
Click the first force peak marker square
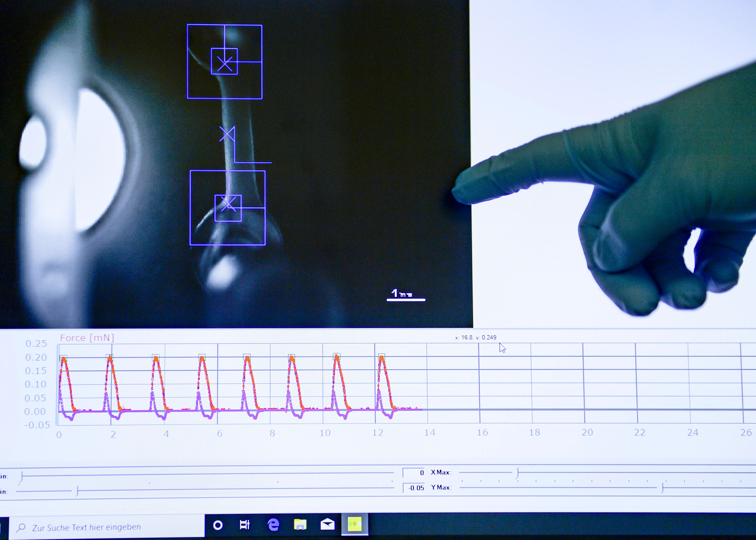(x=63, y=358)
